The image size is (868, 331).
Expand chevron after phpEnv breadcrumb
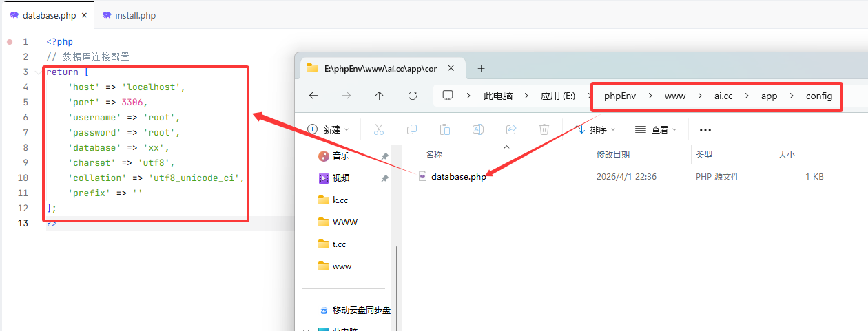click(x=651, y=96)
